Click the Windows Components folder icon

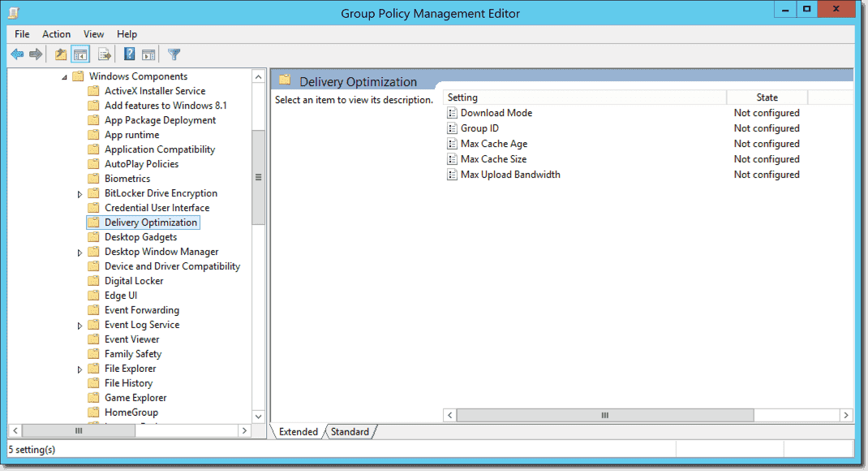pos(78,76)
